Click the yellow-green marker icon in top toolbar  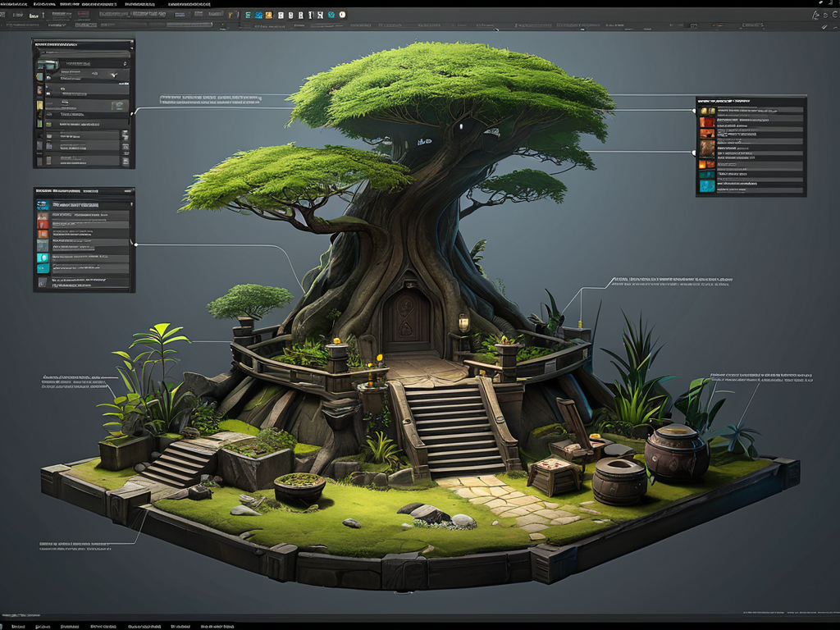[x=232, y=15]
